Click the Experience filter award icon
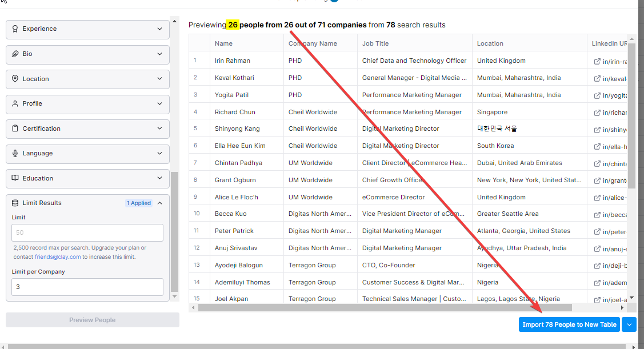644x349 pixels. coord(15,29)
